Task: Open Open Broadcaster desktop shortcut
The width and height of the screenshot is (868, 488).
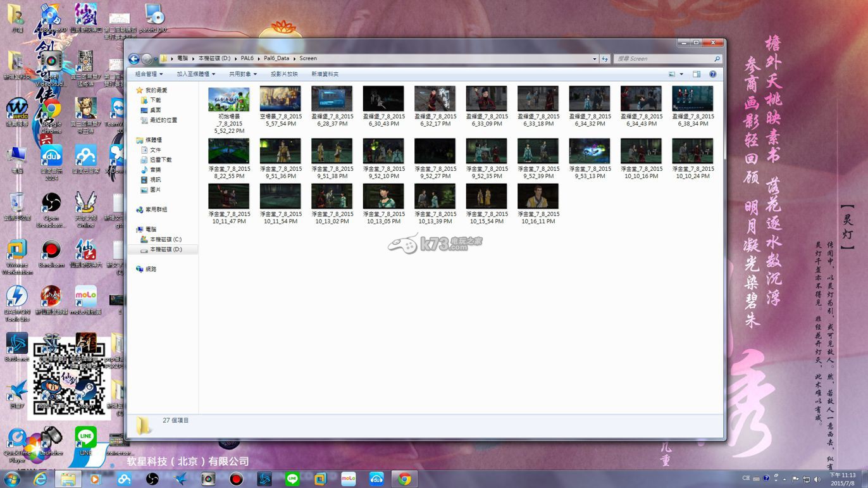Action: (51, 210)
